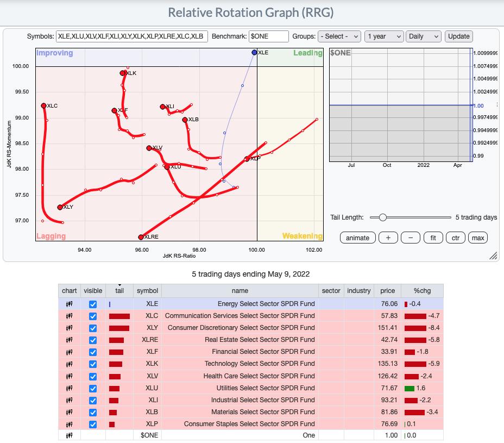Sort table by price column
504x443 pixels.
tap(388, 290)
